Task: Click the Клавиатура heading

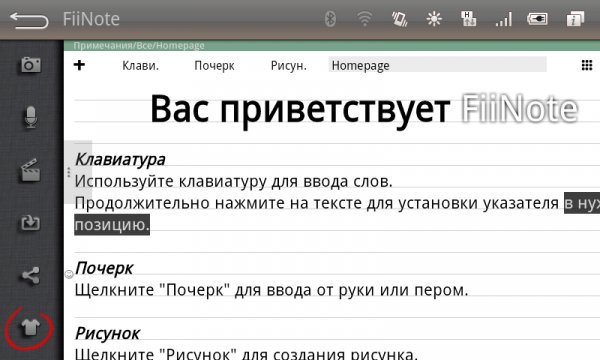Action: click(x=120, y=160)
